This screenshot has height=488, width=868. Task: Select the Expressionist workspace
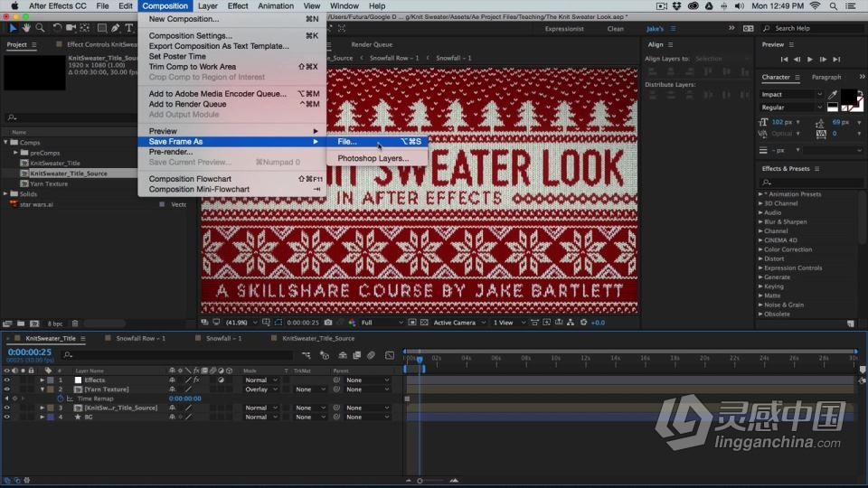(564, 29)
